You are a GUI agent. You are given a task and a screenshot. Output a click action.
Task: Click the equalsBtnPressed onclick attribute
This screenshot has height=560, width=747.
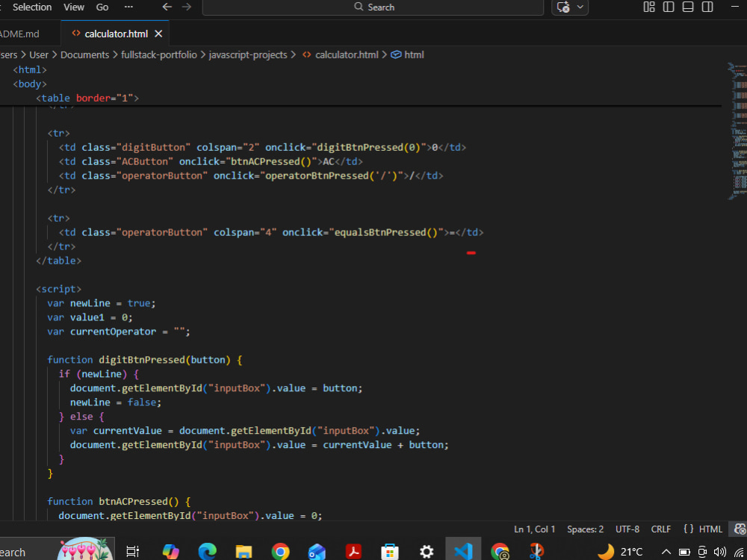tap(365, 232)
